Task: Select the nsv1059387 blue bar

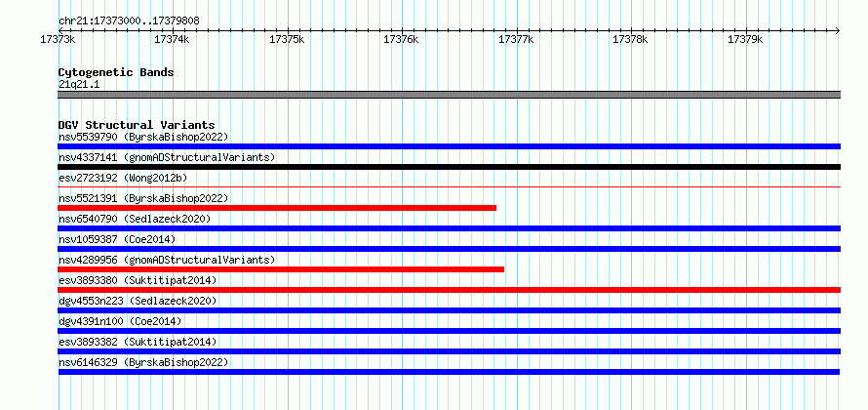Action: tap(449, 249)
